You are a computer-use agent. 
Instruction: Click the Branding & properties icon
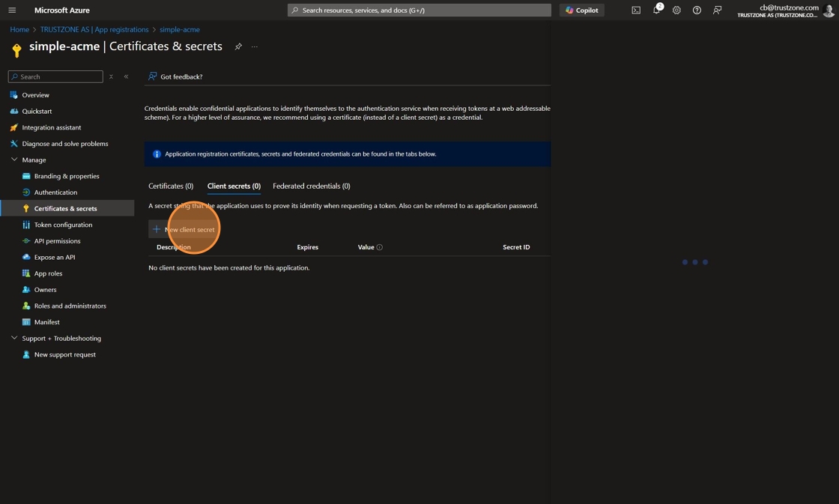click(26, 176)
